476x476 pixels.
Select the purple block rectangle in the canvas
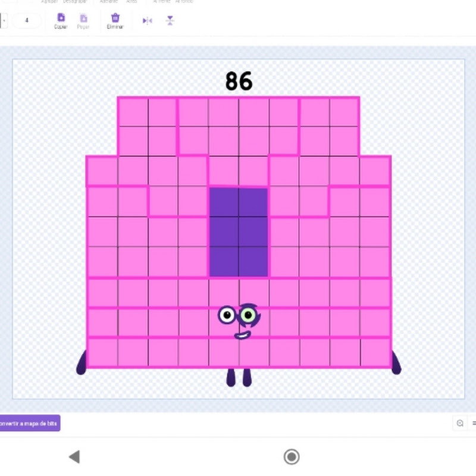click(239, 232)
